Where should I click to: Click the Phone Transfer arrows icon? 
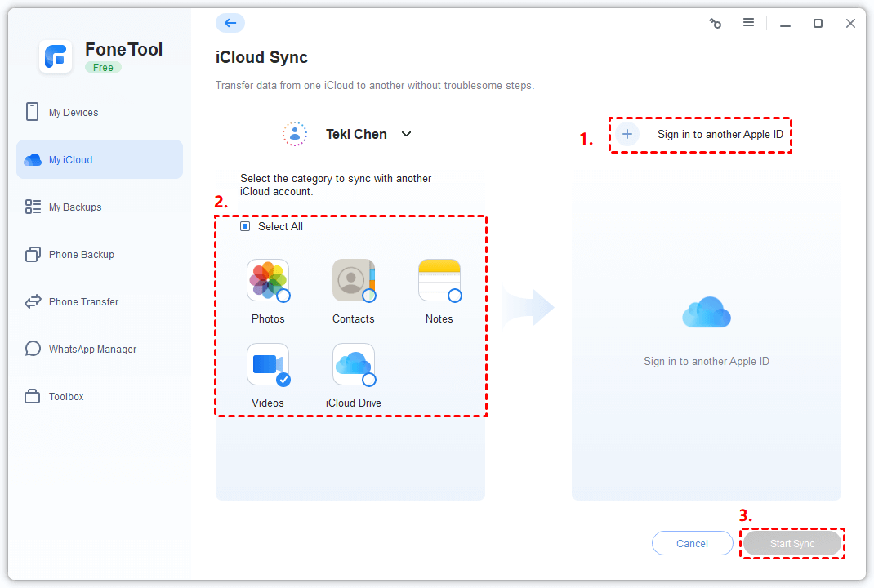[33, 301]
